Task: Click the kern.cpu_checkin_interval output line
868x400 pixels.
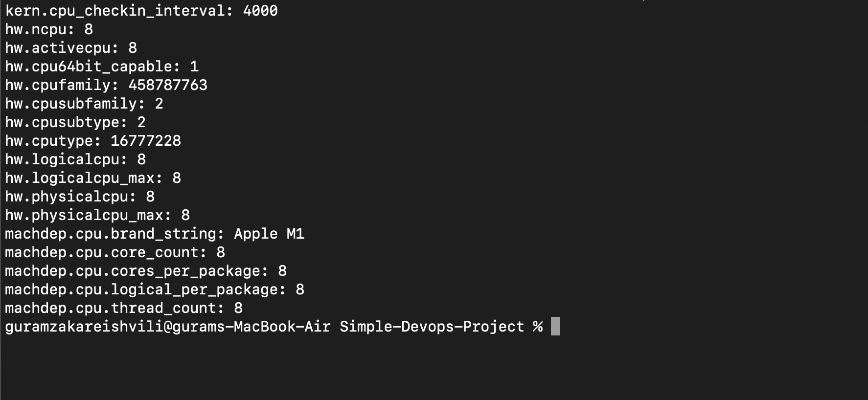Action: point(141,11)
